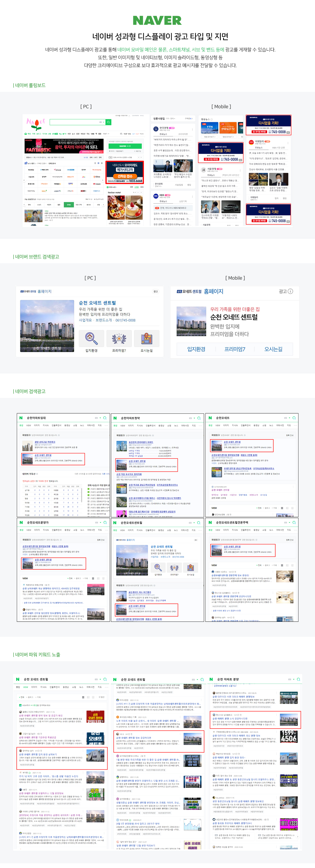This screenshot has height=868, width=315.
Task: Open apartment thumbnail in mobile brand ad
Action: [191, 322]
